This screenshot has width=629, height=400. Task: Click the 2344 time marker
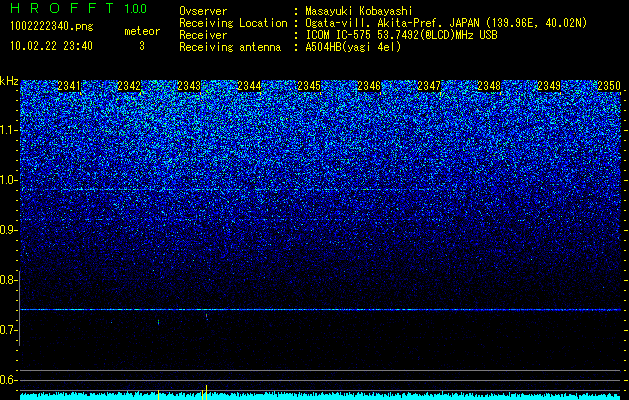click(x=249, y=86)
